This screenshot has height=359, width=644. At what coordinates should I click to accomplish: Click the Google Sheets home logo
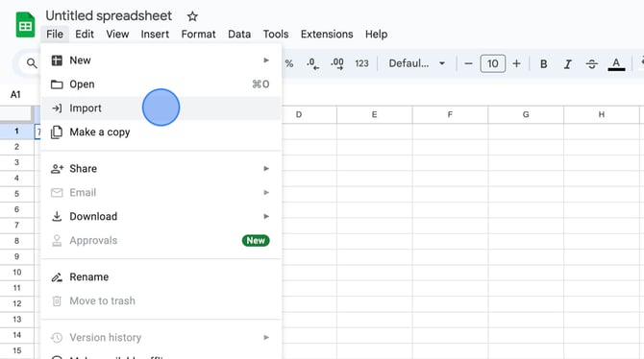click(25, 26)
